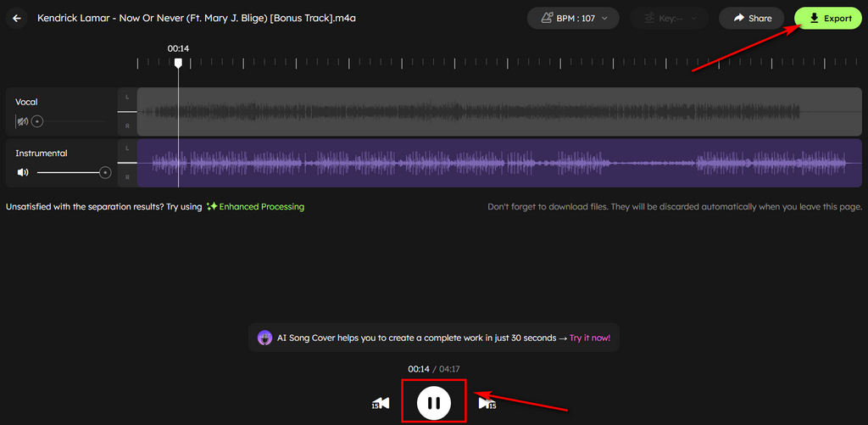Click the AI Song Cover microphone icon
The height and width of the screenshot is (425, 868).
265,338
